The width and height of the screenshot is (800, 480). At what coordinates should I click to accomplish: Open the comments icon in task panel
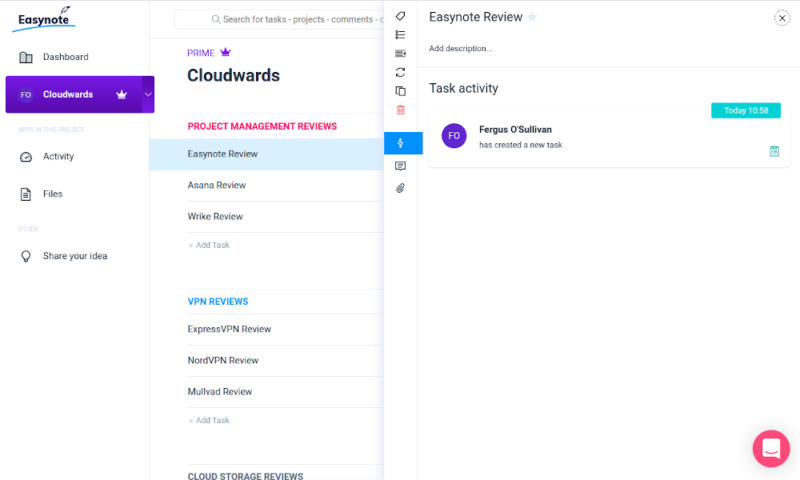point(401,166)
